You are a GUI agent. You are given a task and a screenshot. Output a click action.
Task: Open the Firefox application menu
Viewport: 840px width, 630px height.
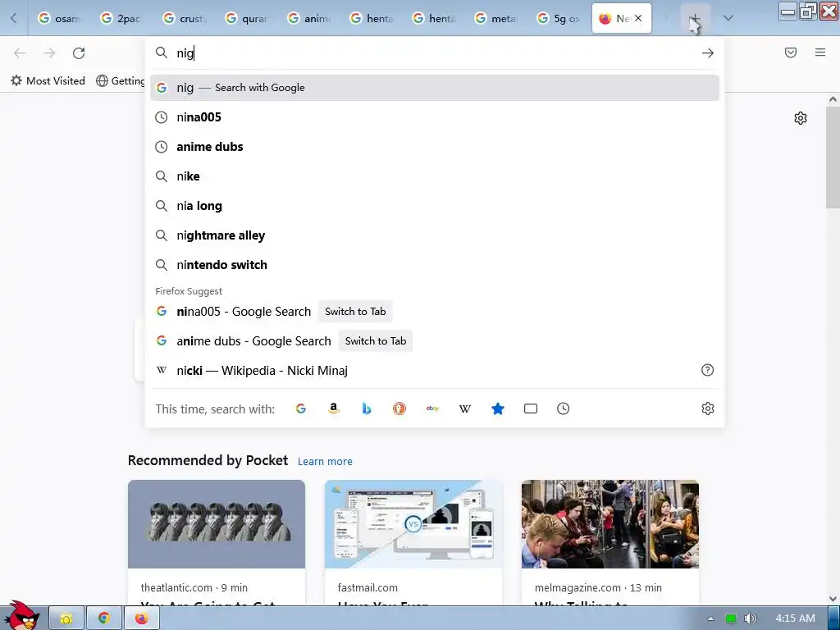820,52
